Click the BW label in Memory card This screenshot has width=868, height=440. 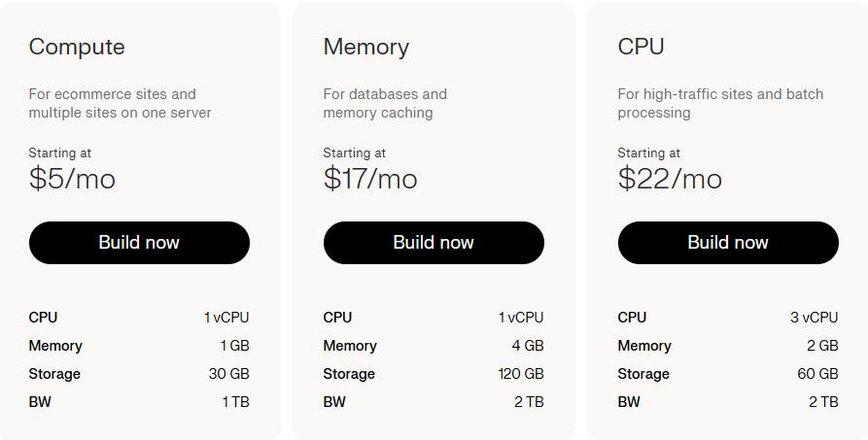(x=334, y=402)
